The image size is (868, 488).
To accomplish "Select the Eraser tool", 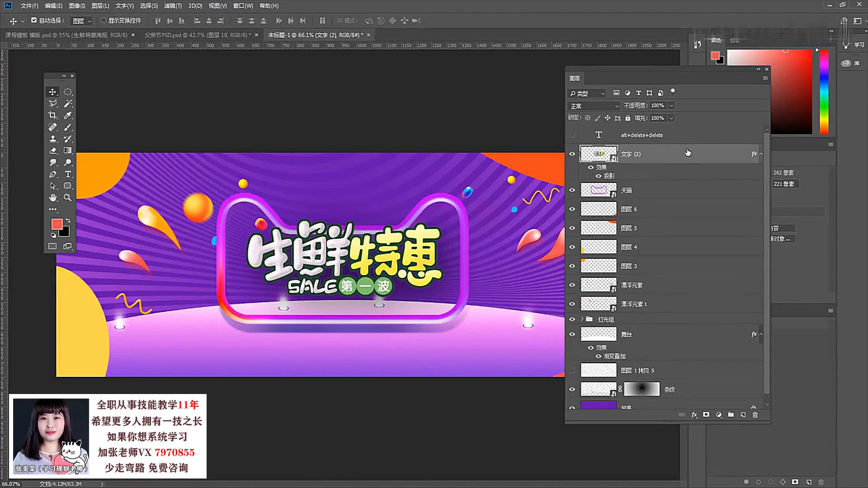I will pyautogui.click(x=53, y=150).
